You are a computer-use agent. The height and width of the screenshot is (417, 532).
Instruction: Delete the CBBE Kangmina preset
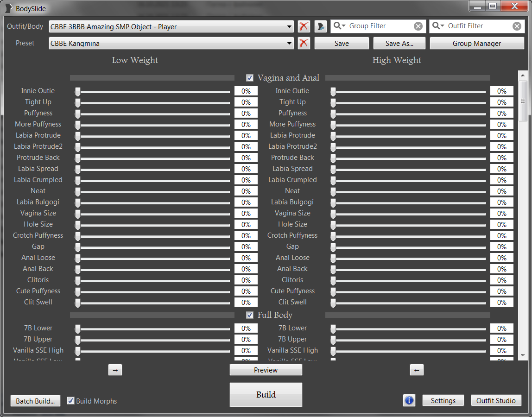[x=304, y=43]
